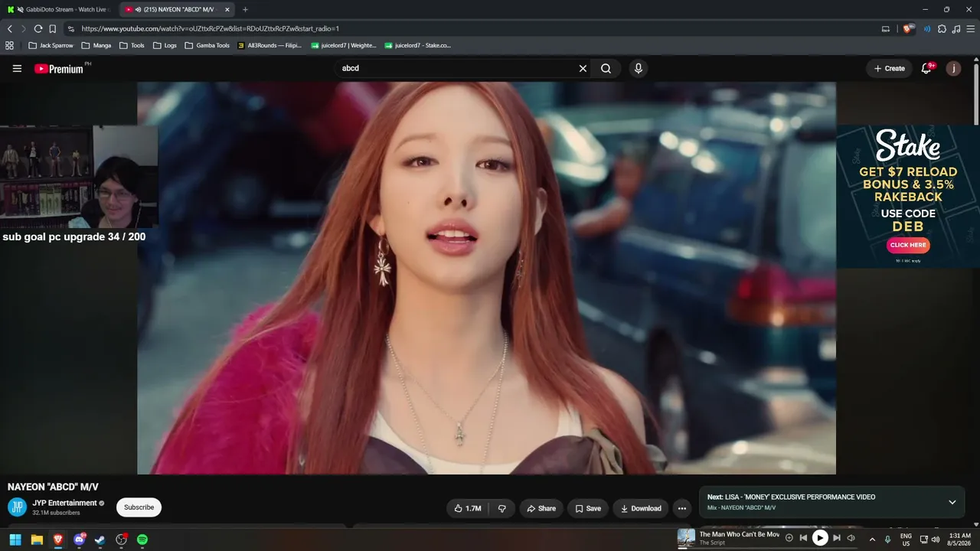This screenshot has height=551, width=980.
Task: Close the NAYEON ABCD browser tab
Action: click(x=227, y=9)
